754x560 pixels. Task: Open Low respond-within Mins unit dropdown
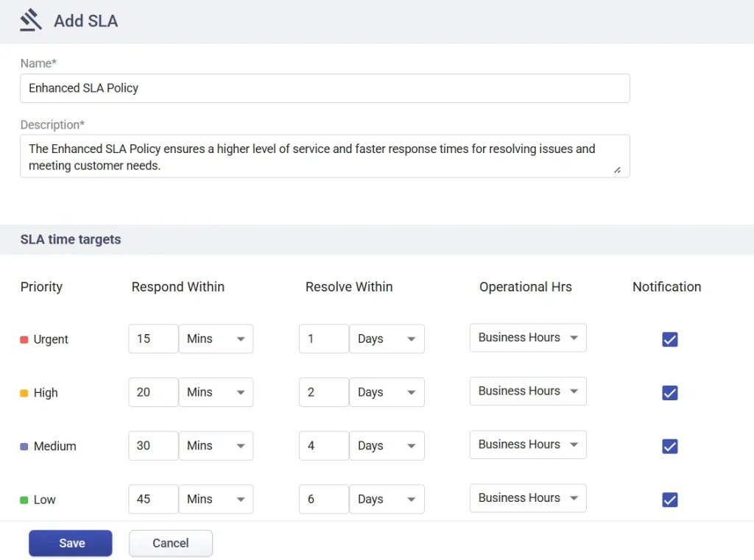216,499
